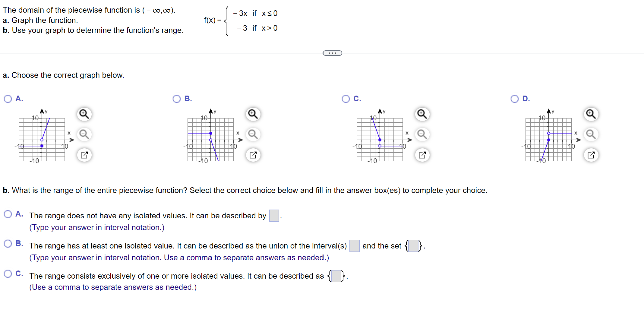Image resolution: width=644 pixels, height=310 pixels.
Task: Select graph choice A radio button
Action: tap(7, 99)
